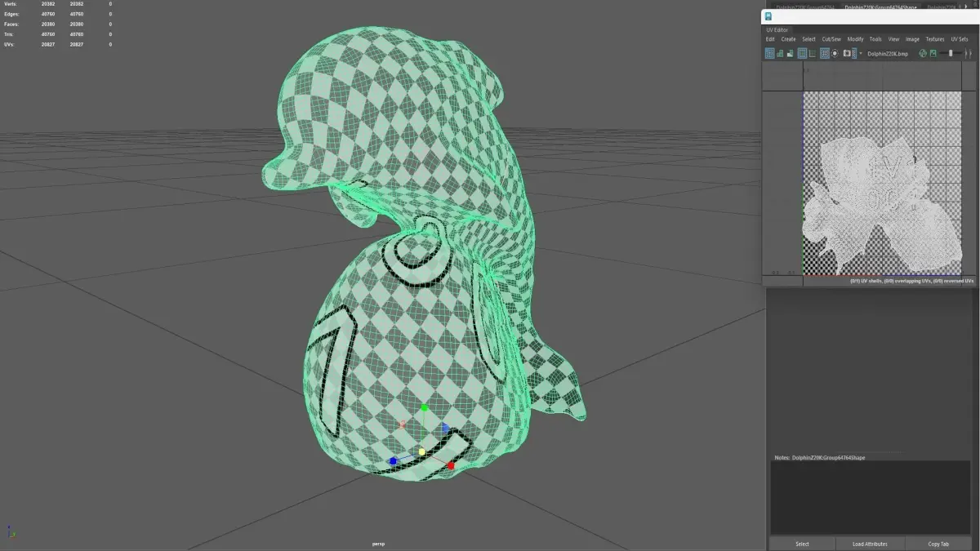Screen dimensions: 980x551
Task: Open the UV Sets menu
Action: point(959,39)
